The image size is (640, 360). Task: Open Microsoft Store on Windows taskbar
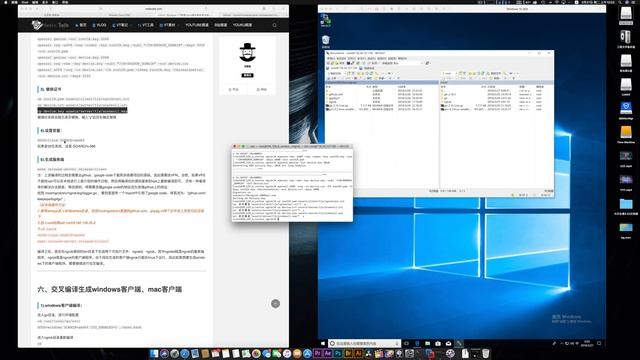pos(438,344)
